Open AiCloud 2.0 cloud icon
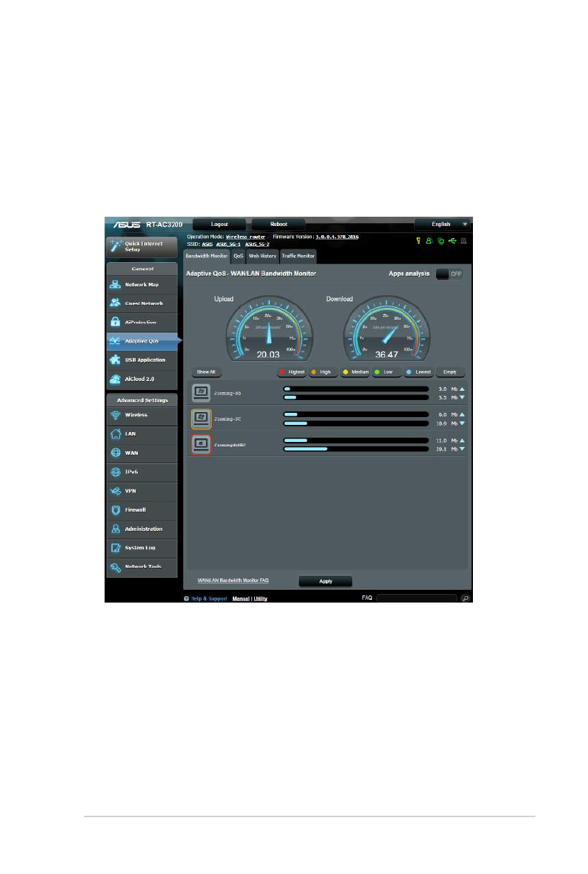 coord(115,379)
